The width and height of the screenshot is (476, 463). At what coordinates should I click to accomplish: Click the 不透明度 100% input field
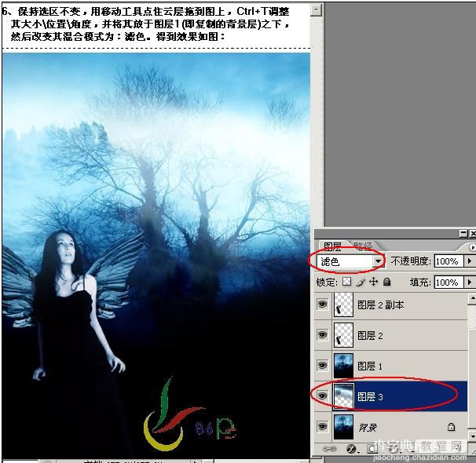point(449,261)
